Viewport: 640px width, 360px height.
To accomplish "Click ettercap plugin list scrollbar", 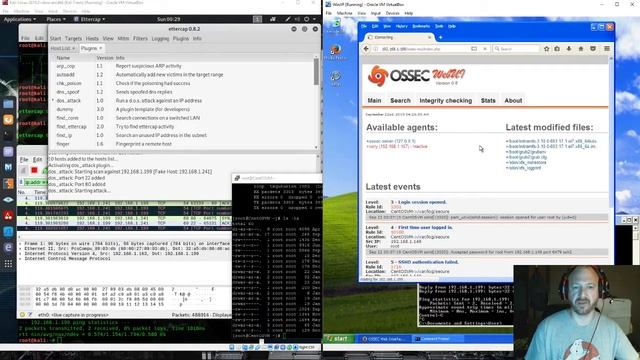I will tap(316, 72).
